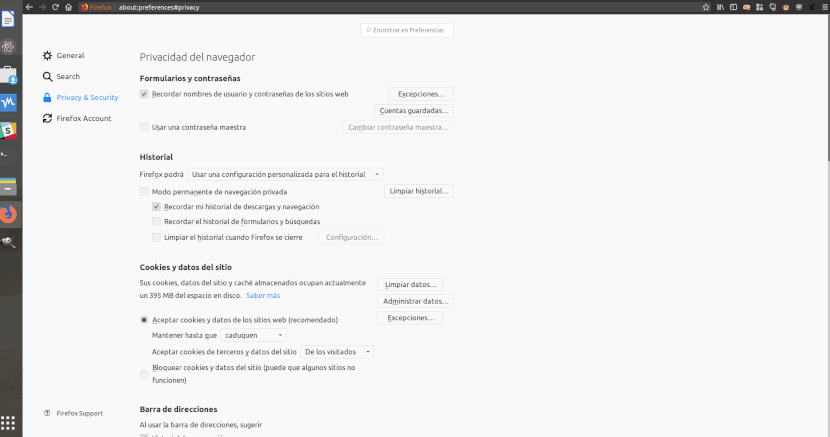830x437 pixels.
Task: Click in the Encontrar en Preferencias search field
Action: tap(408, 30)
